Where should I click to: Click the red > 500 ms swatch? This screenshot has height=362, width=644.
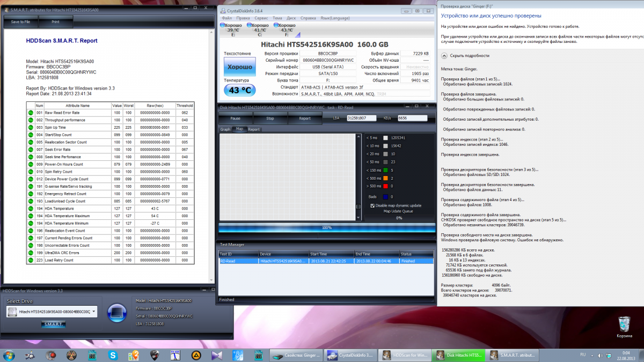pos(385,186)
